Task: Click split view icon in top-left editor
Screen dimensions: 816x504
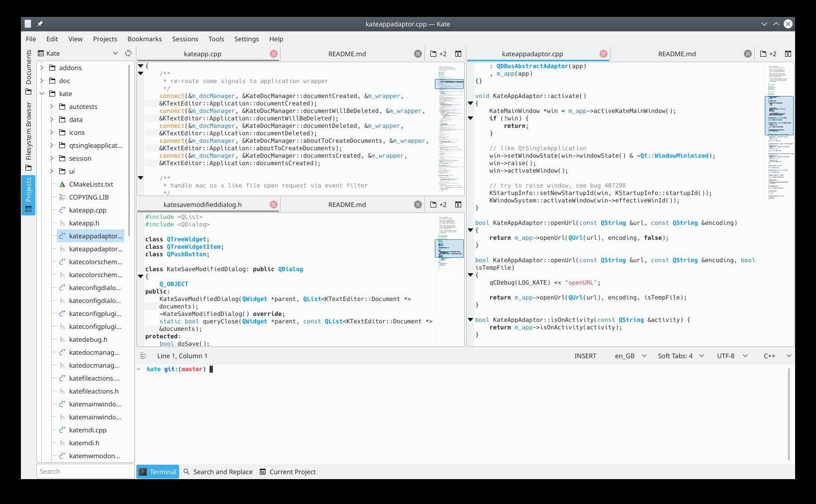Action: pos(458,54)
